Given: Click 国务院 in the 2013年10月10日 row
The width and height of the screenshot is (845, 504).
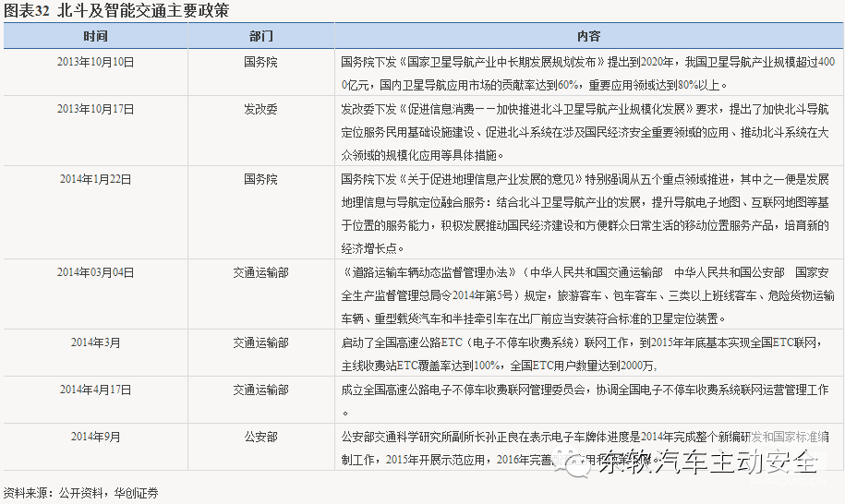Looking at the screenshot, I should [x=260, y=62].
